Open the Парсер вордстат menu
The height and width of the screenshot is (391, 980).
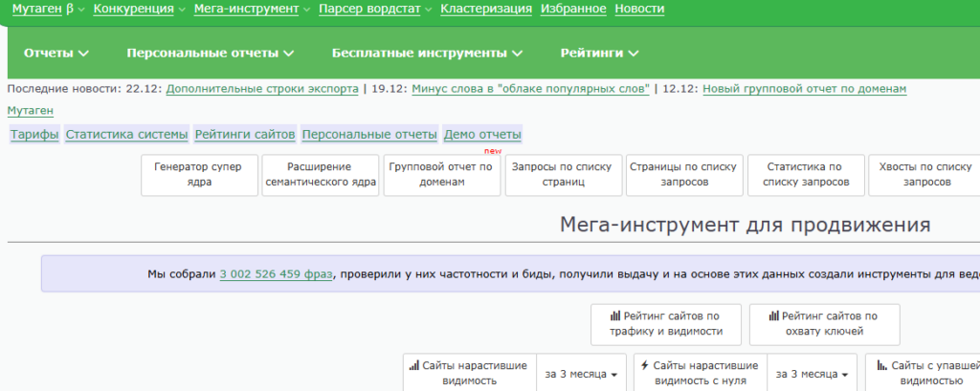[x=370, y=9]
